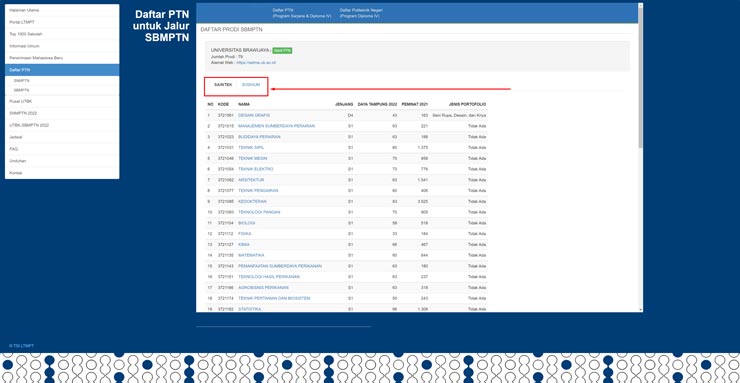Open TEKNOLOGI HASIL PERIKANAN link
This screenshot has width=740, height=383.
(x=269, y=277)
